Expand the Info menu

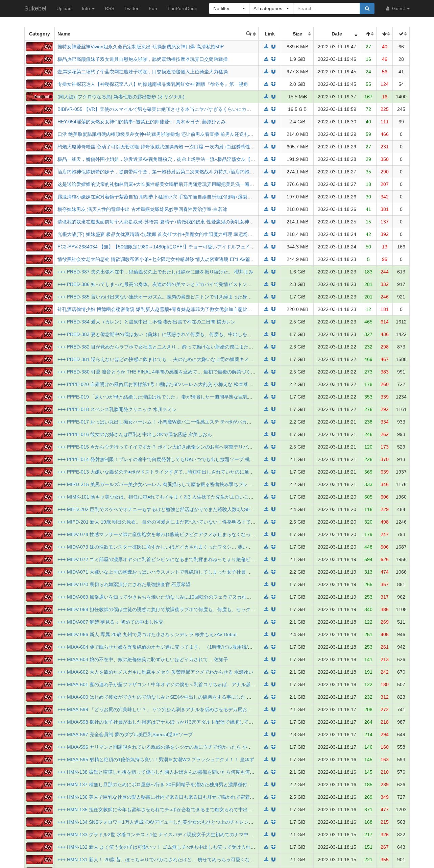pos(88,8)
